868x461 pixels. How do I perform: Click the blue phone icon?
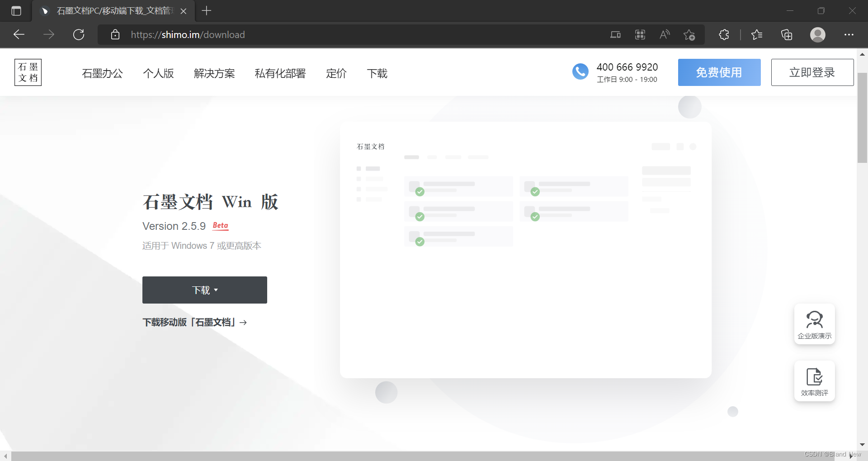coord(580,71)
